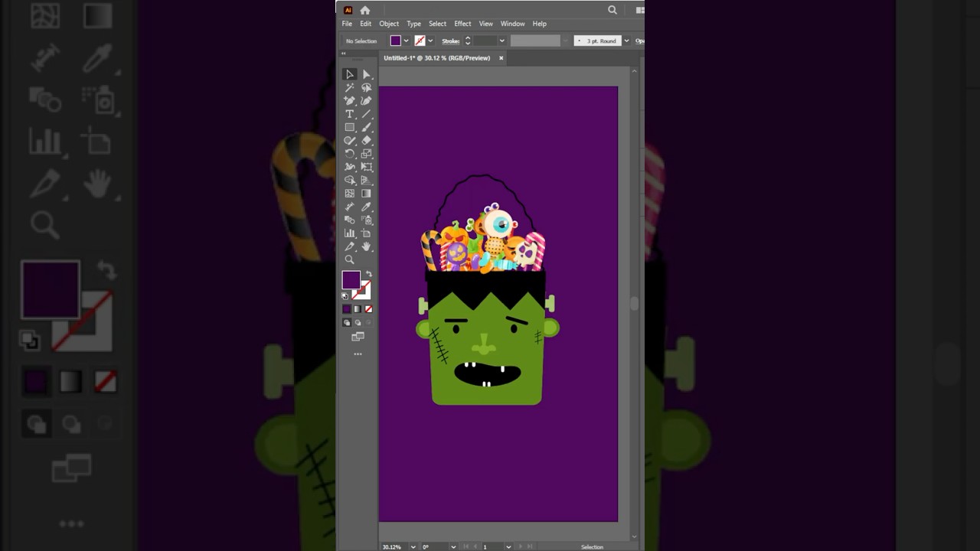Go to Illustrator Home screen
980x551 pixels.
coord(365,10)
